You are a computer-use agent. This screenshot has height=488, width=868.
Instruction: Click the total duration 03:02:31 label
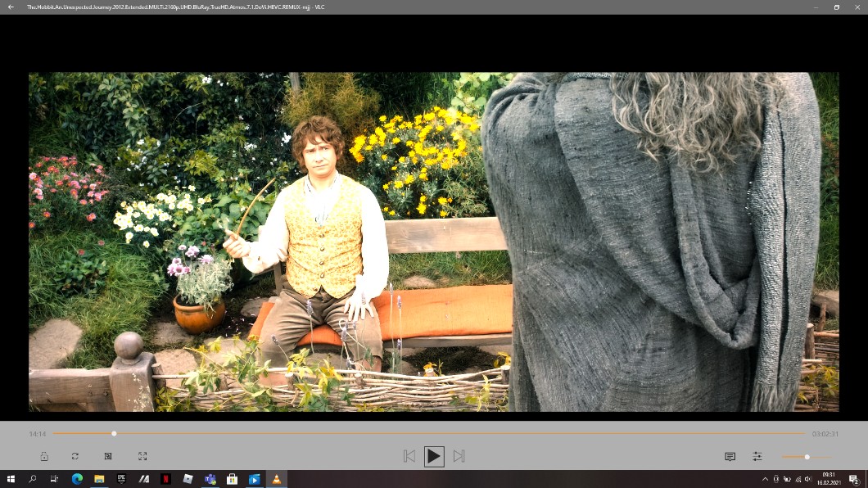(825, 434)
